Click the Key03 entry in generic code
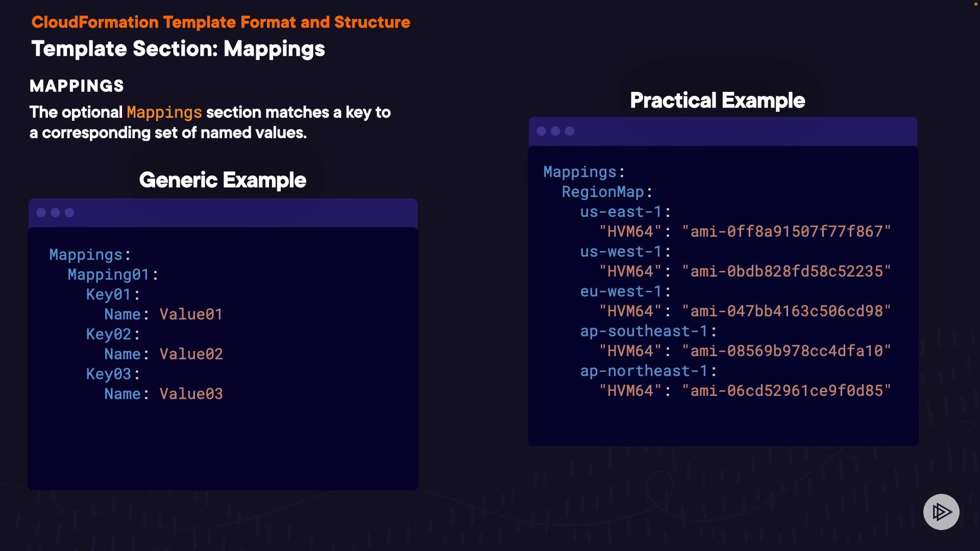980x551 pixels. point(109,374)
